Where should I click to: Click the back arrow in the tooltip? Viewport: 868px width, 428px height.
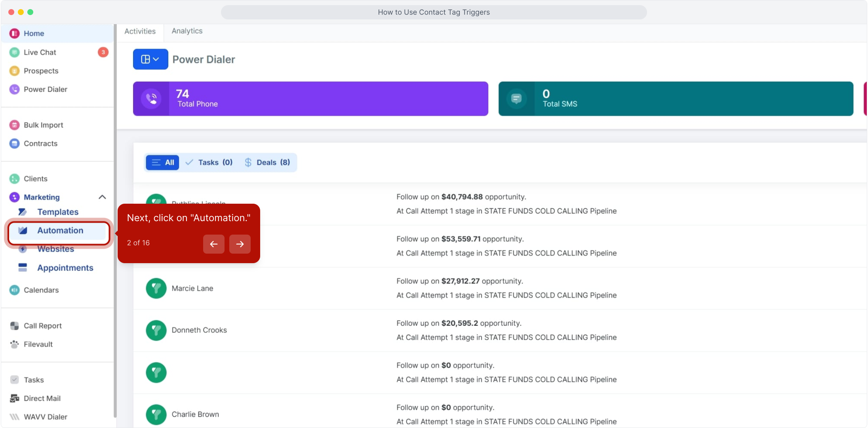coord(214,244)
